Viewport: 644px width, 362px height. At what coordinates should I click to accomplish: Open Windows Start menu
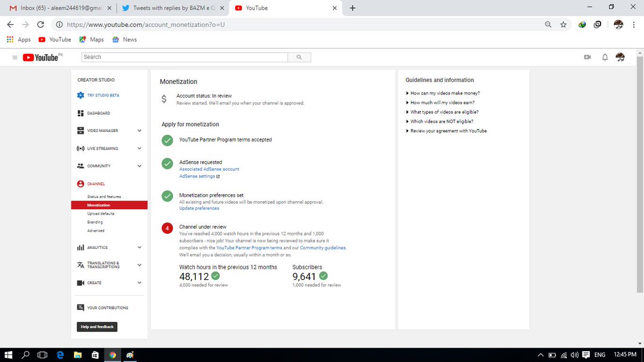tap(9, 354)
